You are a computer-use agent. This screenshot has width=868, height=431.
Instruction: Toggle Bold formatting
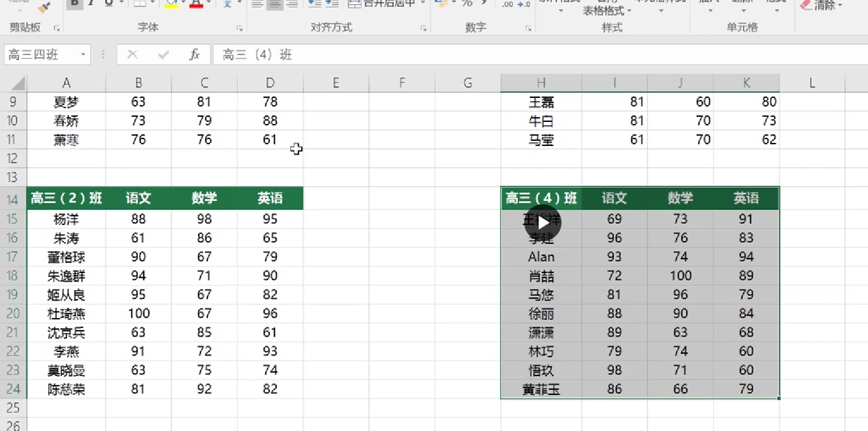(x=74, y=2)
